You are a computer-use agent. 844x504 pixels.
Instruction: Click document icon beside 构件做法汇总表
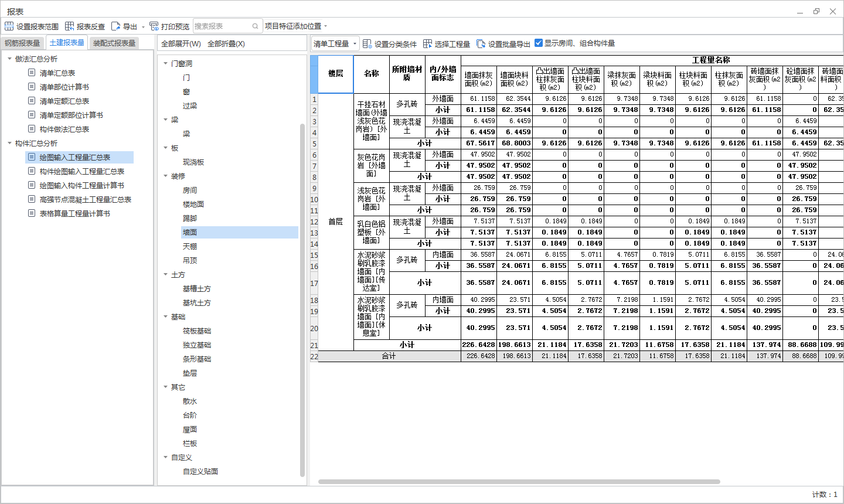click(x=32, y=129)
